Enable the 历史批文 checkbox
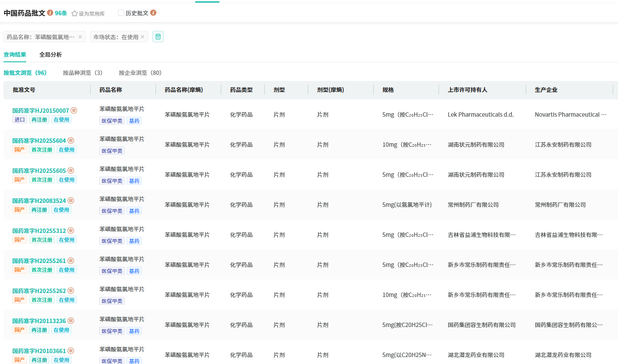This screenshot has height=364, width=618. coord(121,13)
